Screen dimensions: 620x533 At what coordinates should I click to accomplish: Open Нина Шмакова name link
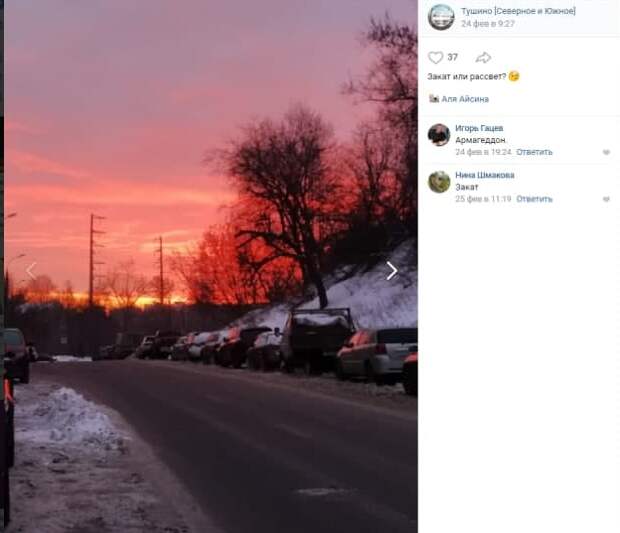click(484, 175)
